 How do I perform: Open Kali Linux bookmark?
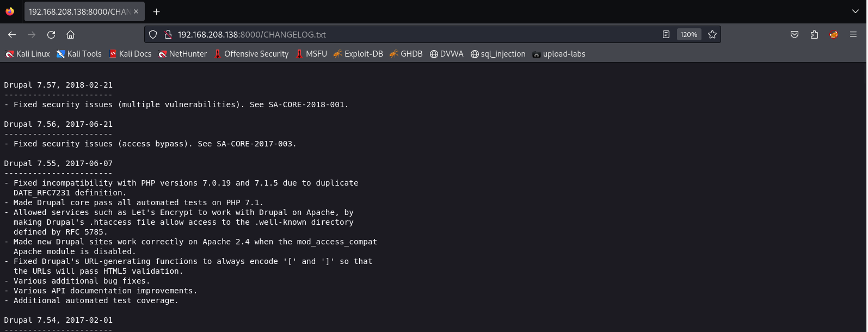(28, 54)
